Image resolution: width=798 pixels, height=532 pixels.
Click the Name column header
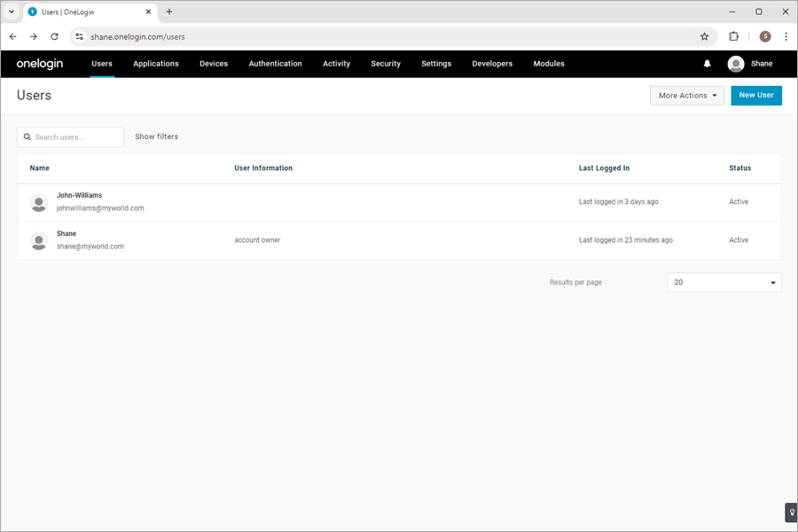(40, 168)
